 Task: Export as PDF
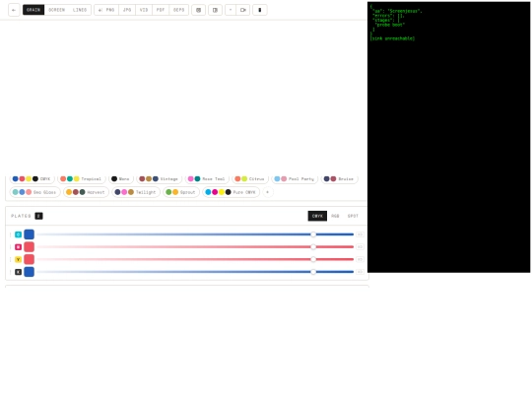(161, 10)
